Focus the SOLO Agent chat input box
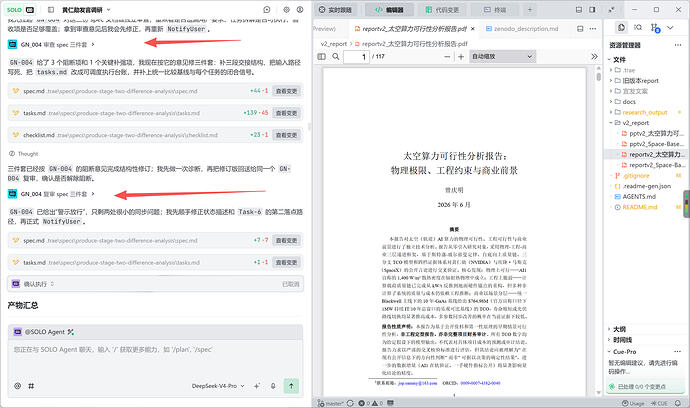 (155, 359)
